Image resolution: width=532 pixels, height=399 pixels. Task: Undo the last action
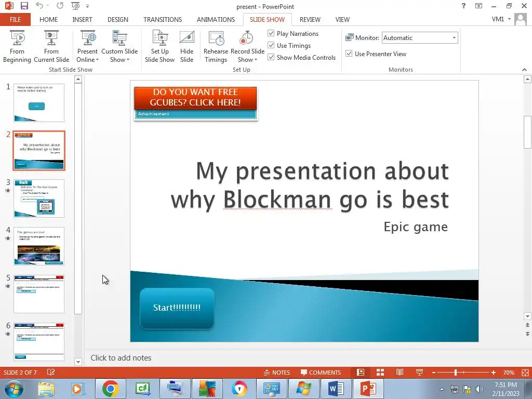39,6
